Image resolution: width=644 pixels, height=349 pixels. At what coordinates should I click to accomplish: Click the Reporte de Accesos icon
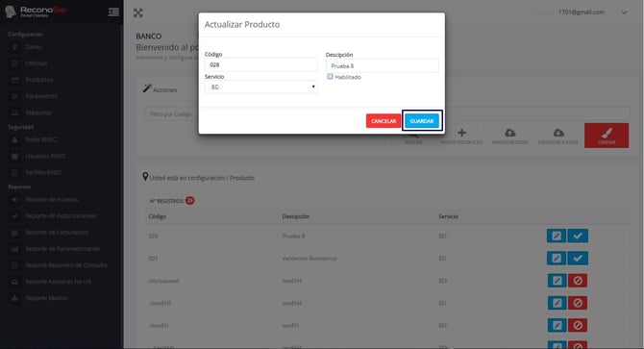[14, 200]
